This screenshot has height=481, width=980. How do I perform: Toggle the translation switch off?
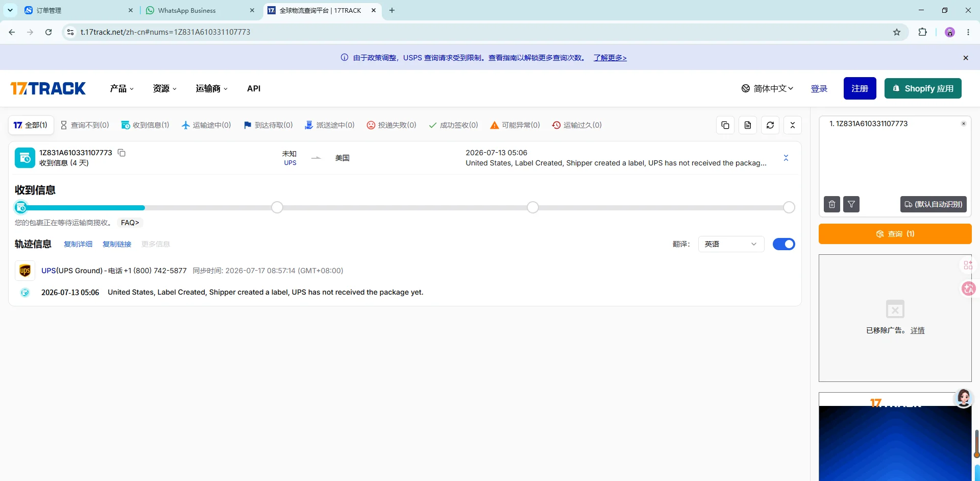point(784,244)
